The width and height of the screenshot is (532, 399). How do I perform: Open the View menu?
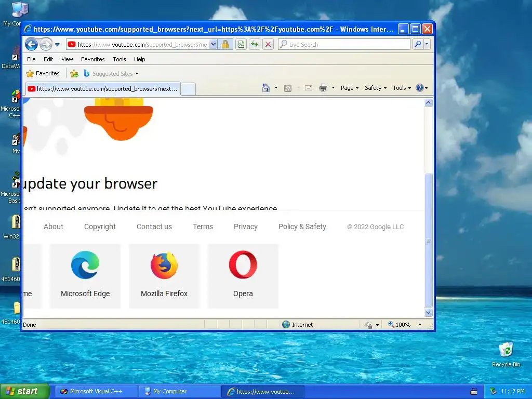(67, 59)
